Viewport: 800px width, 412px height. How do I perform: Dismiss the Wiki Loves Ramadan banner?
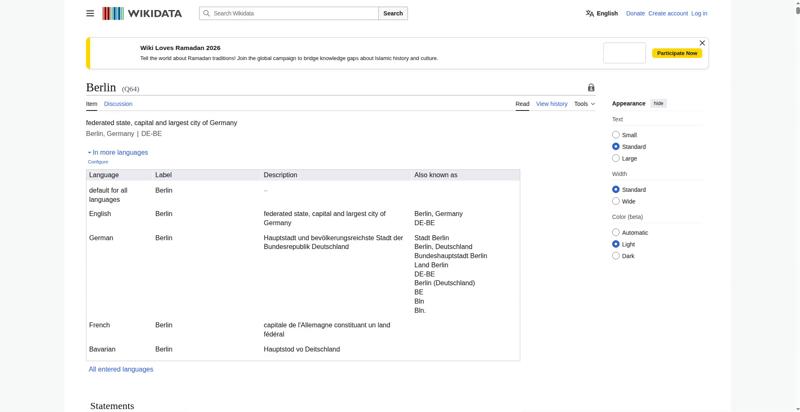[702, 43]
